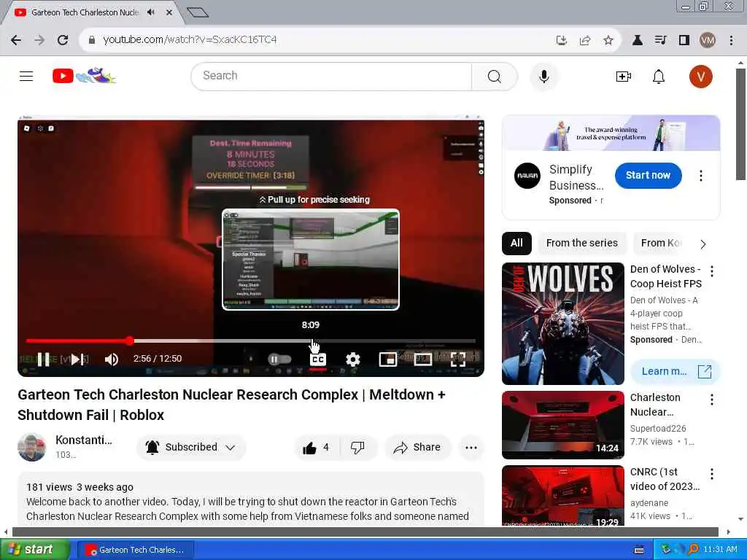Viewport: 747px width, 560px height.
Task: Open the Den of Wolves thumbnail
Action: pos(562,323)
